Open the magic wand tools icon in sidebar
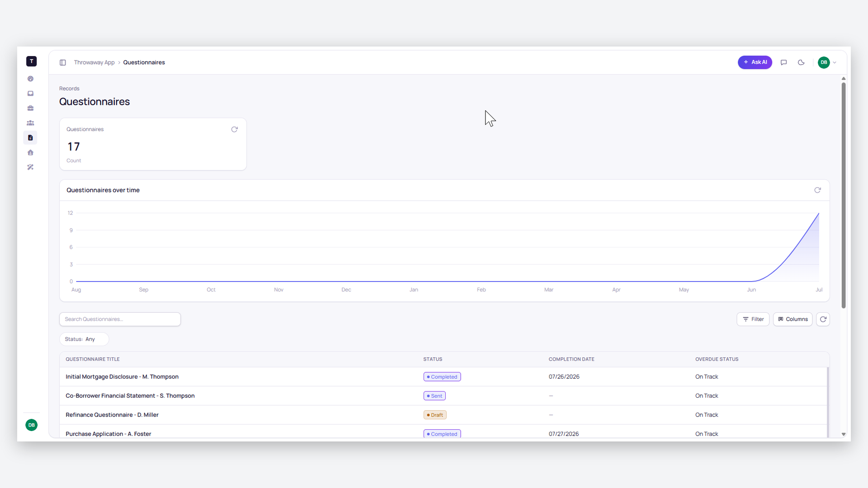868x488 pixels. point(30,167)
